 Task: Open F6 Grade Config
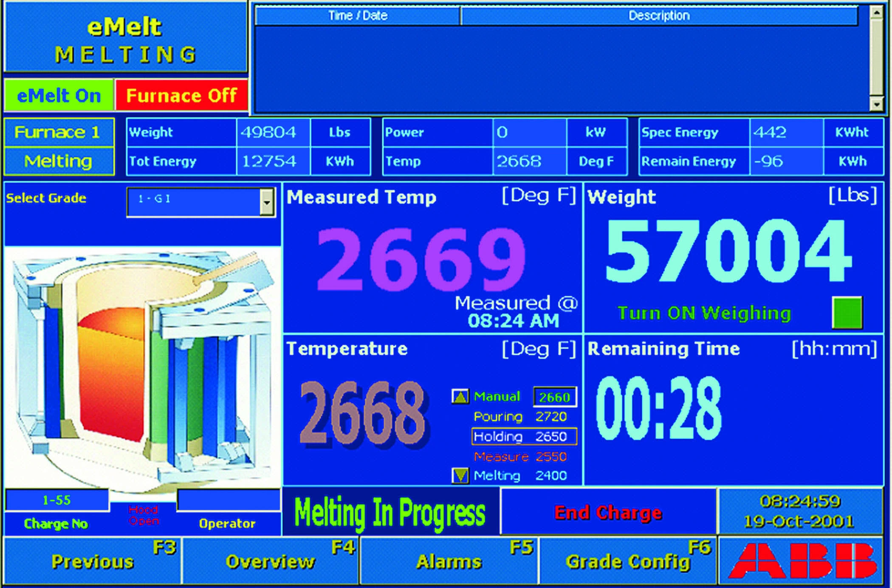(x=628, y=561)
